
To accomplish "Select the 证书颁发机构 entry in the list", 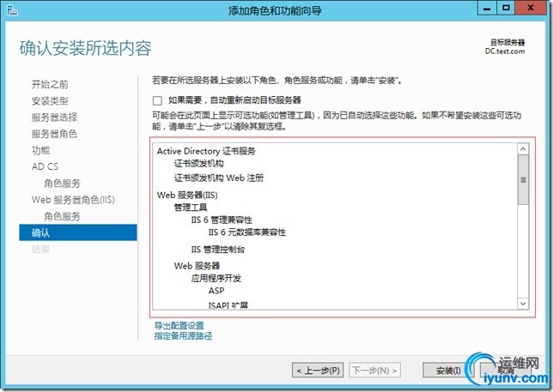I will tap(198, 164).
